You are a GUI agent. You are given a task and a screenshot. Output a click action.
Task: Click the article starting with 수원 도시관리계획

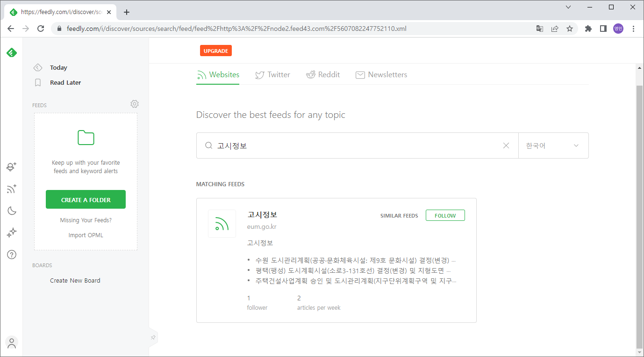(x=356, y=260)
